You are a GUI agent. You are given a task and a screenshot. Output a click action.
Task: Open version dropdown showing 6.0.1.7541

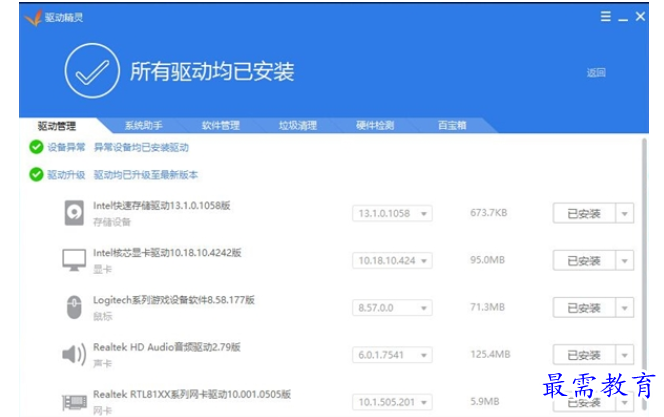coord(392,355)
